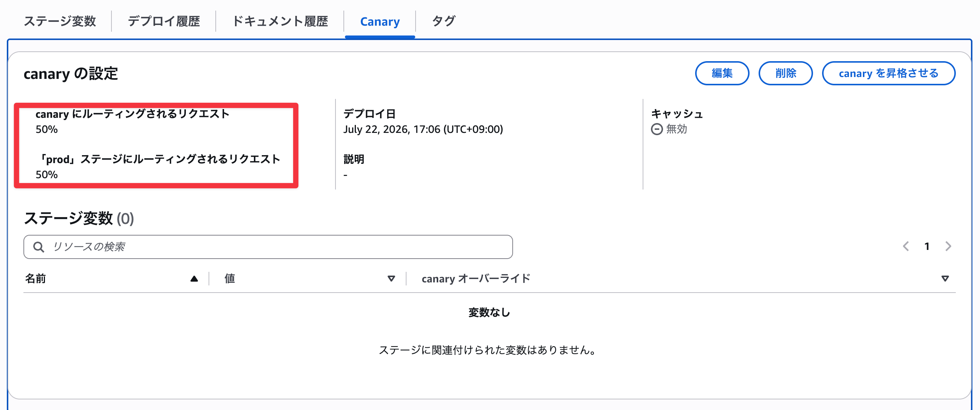Click the デプロイ日 label

[x=369, y=114]
